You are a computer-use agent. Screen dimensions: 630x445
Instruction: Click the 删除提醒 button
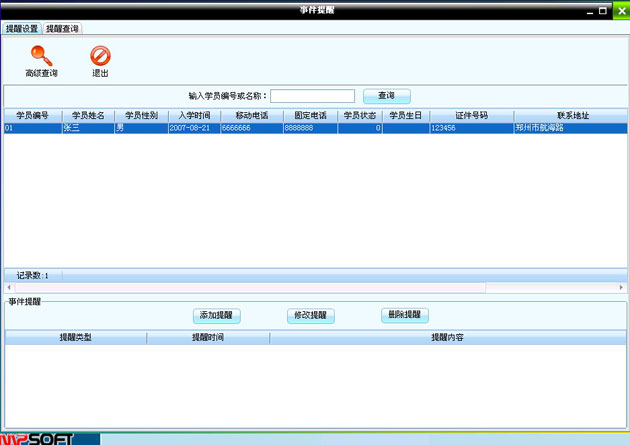click(x=405, y=315)
